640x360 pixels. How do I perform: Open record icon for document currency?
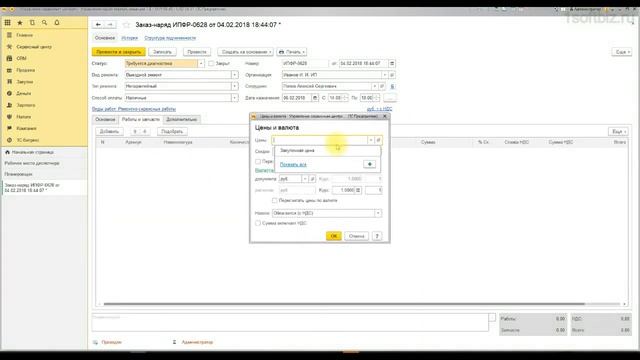point(312,179)
